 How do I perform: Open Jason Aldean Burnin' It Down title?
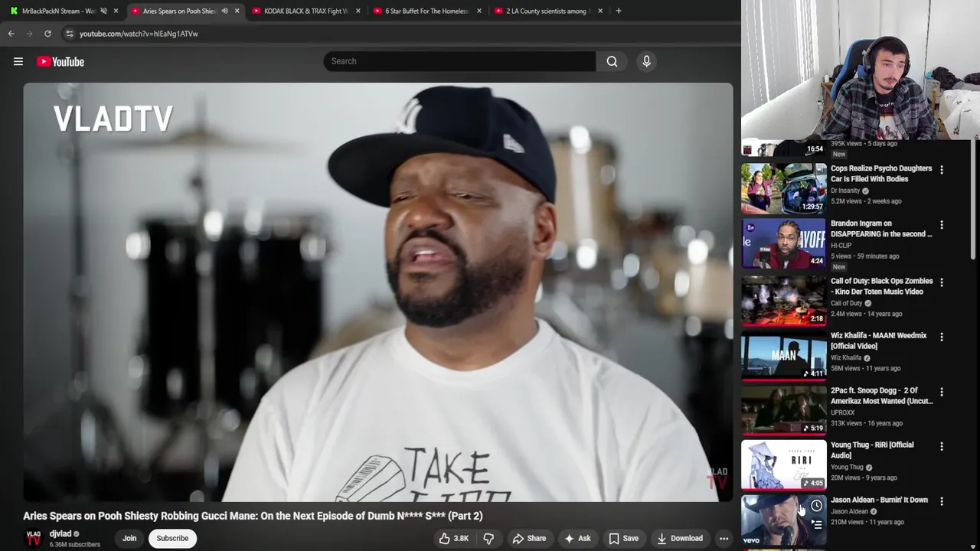coord(879,500)
